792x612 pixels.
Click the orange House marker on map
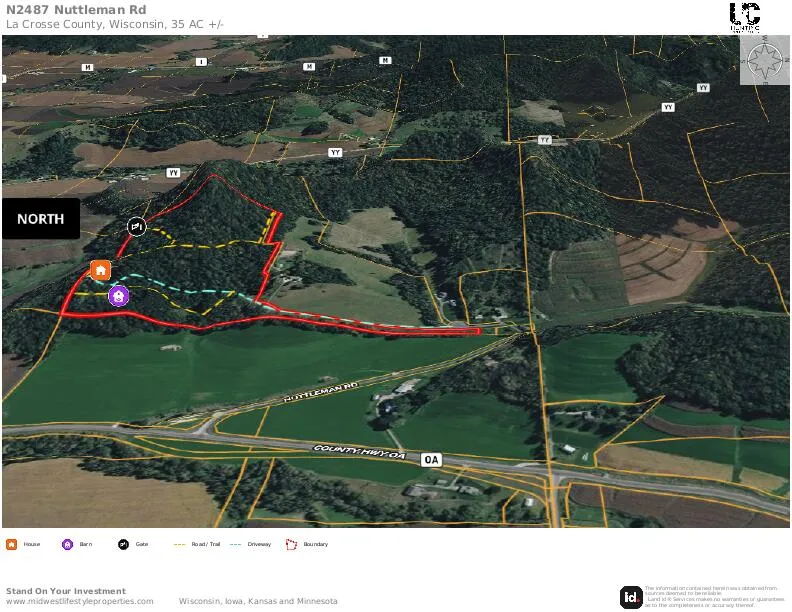click(101, 270)
